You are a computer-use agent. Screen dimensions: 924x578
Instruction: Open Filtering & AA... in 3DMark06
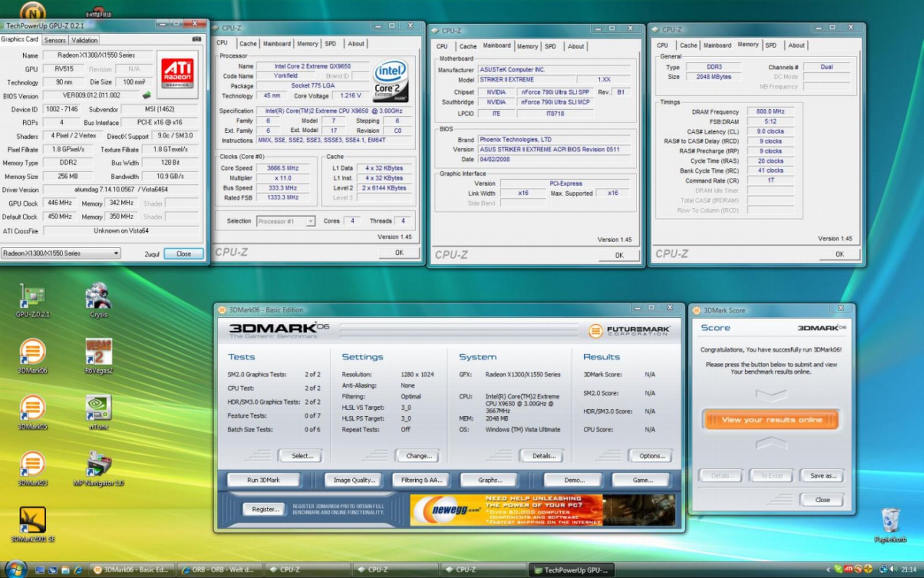pyautogui.click(x=422, y=480)
